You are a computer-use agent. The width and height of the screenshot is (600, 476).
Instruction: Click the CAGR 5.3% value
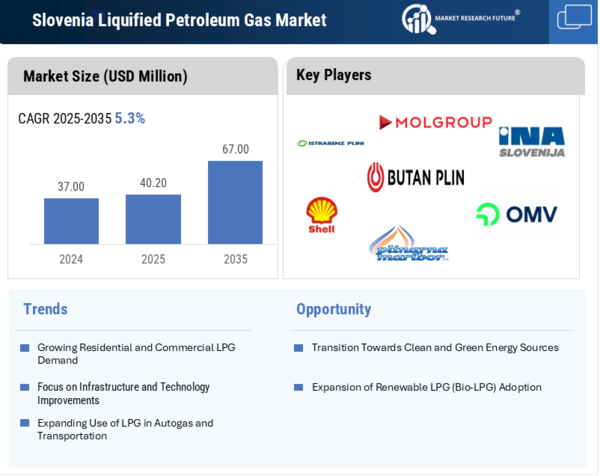(x=129, y=118)
